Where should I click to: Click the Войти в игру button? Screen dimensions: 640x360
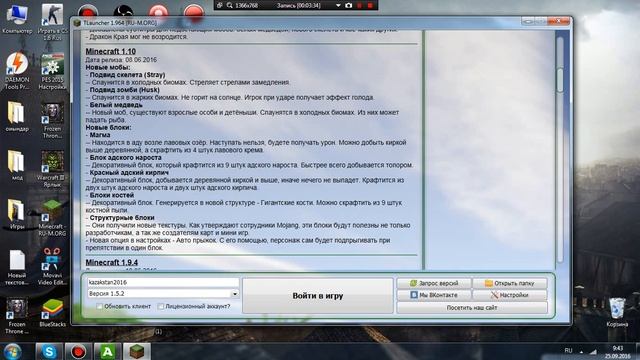[318, 296]
